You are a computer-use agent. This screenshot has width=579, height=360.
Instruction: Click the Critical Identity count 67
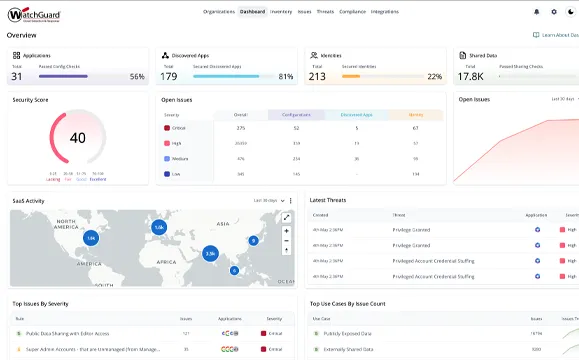click(x=415, y=128)
